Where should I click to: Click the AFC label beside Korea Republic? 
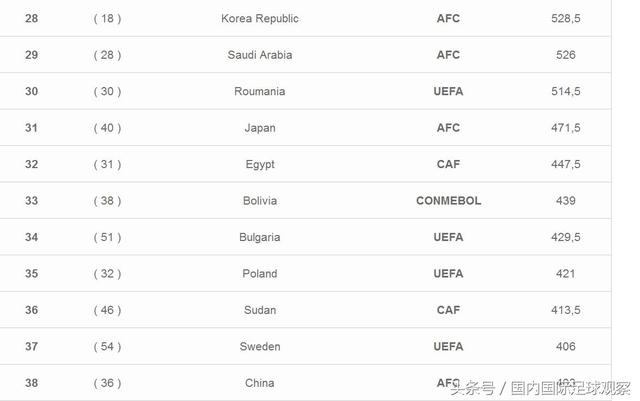[448, 19]
